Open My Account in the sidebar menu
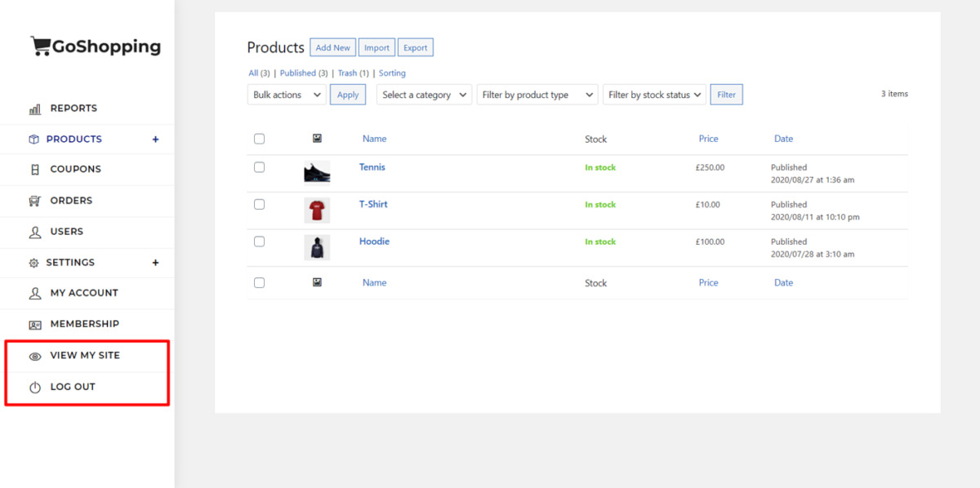Screen dimensions: 980x488 [83, 293]
